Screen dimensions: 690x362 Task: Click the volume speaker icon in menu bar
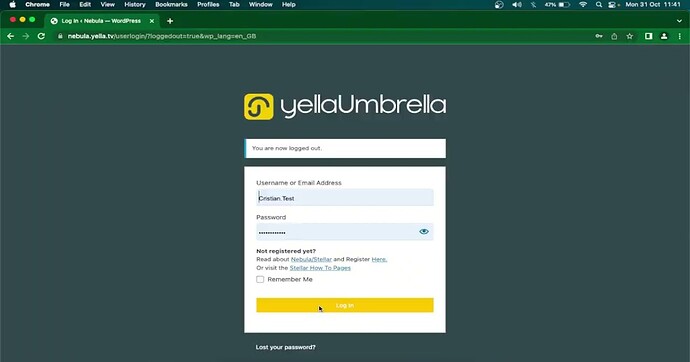point(517,4)
